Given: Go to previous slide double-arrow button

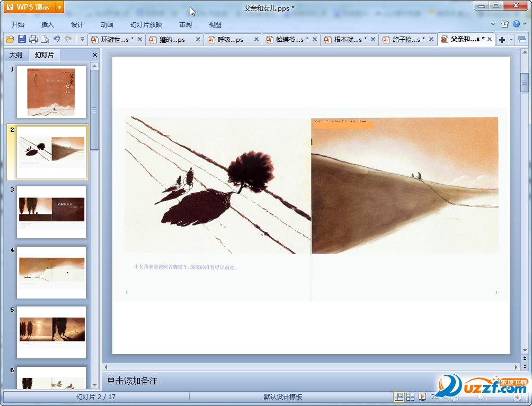Looking at the screenshot, I should pos(525,358).
